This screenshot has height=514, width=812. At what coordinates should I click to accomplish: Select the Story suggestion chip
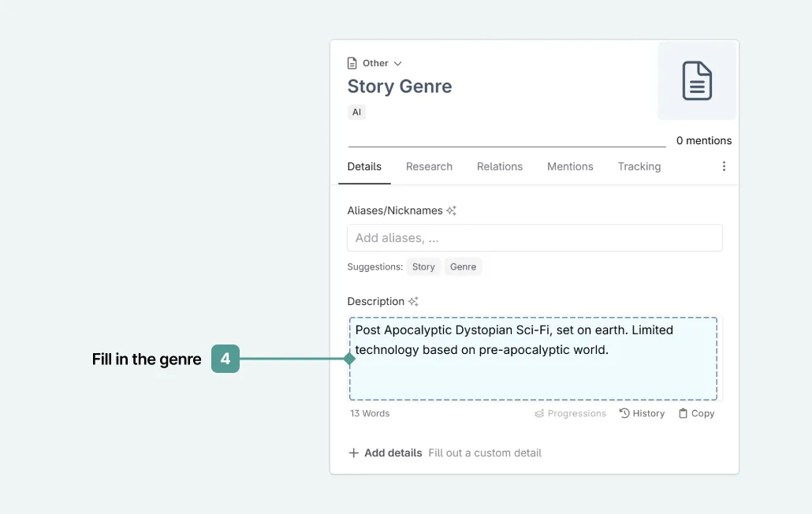tap(423, 266)
